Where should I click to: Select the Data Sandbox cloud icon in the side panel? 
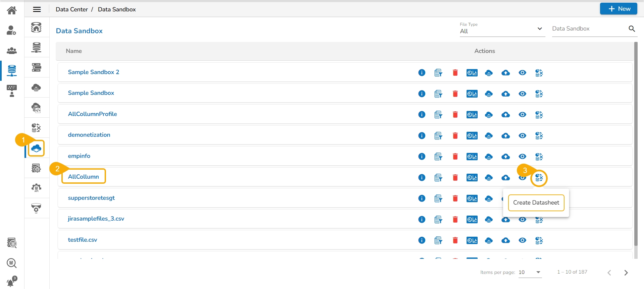tap(36, 148)
